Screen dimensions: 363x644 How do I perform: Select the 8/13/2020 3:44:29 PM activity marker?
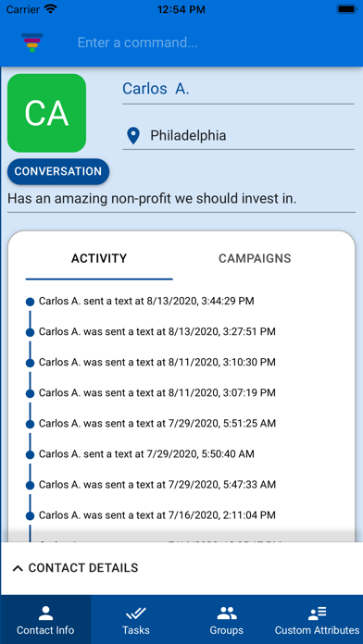(x=30, y=302)
